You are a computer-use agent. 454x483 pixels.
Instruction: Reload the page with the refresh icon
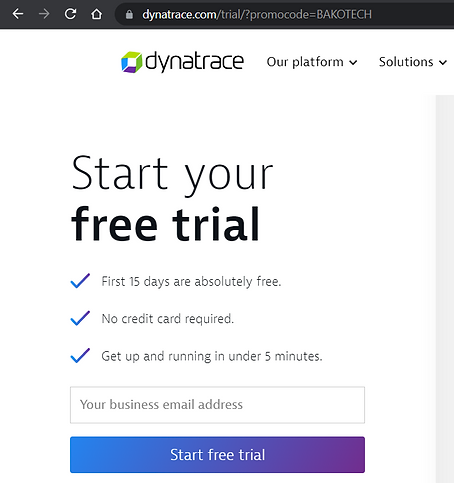point(70,14)
